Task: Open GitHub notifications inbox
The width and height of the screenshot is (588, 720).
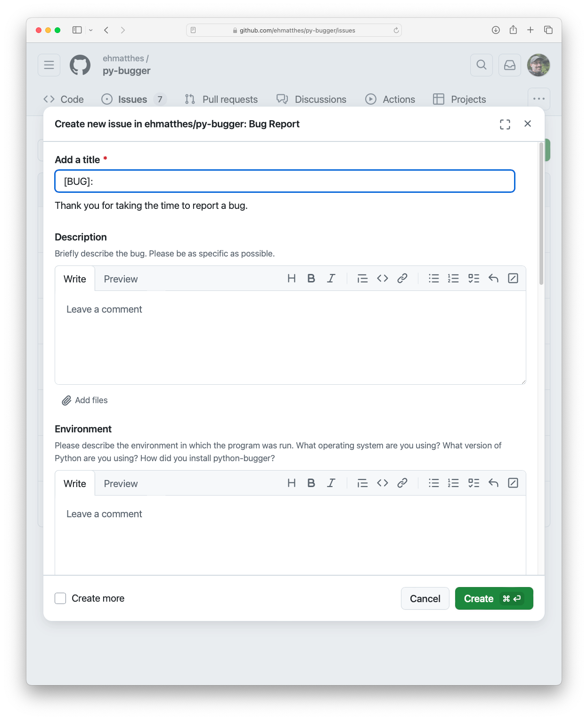Action: tap(510, 65)
